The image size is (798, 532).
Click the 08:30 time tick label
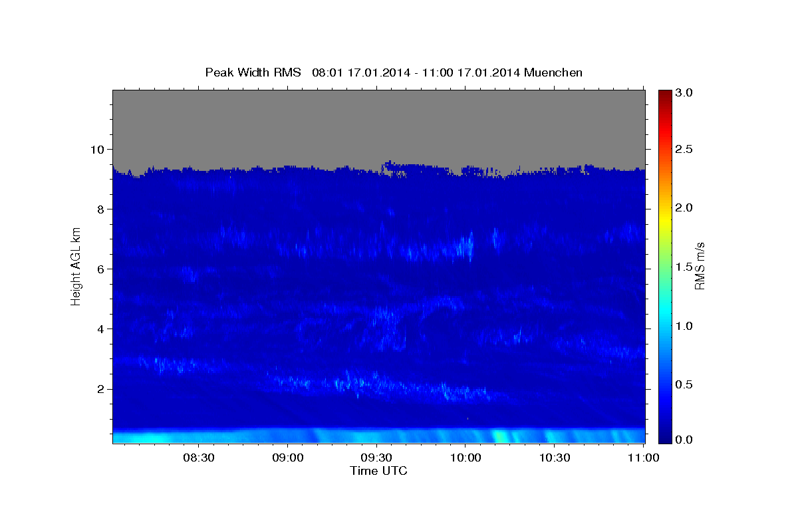[x=199, y=458]
